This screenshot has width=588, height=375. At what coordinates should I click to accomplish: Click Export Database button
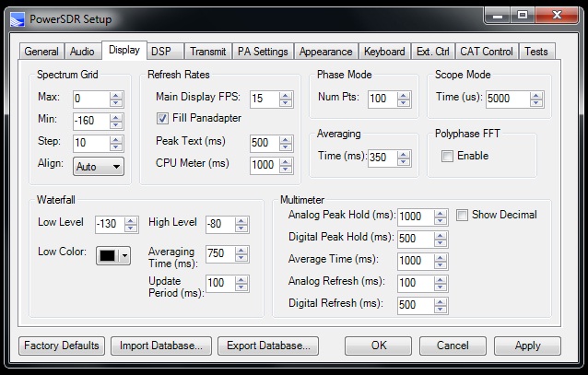(268, 346)
